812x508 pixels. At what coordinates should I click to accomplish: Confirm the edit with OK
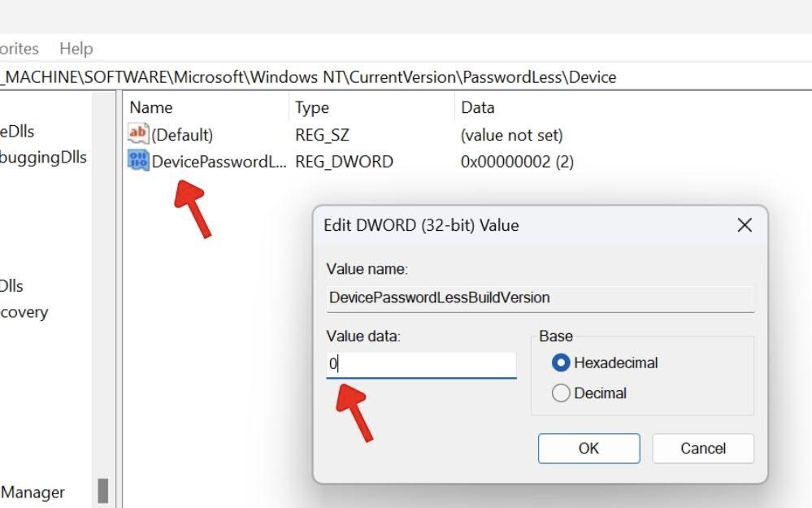click(x=588, y=449)
